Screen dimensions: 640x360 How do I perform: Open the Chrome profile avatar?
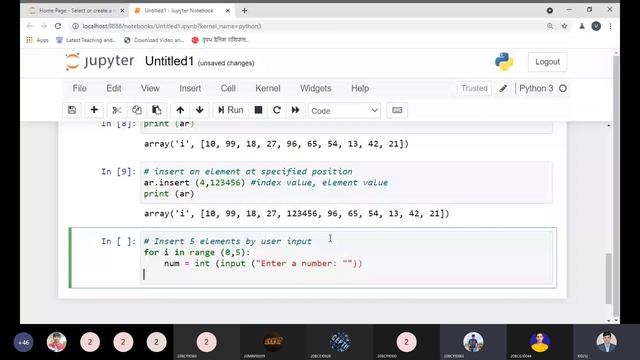[x=596, y=26]
